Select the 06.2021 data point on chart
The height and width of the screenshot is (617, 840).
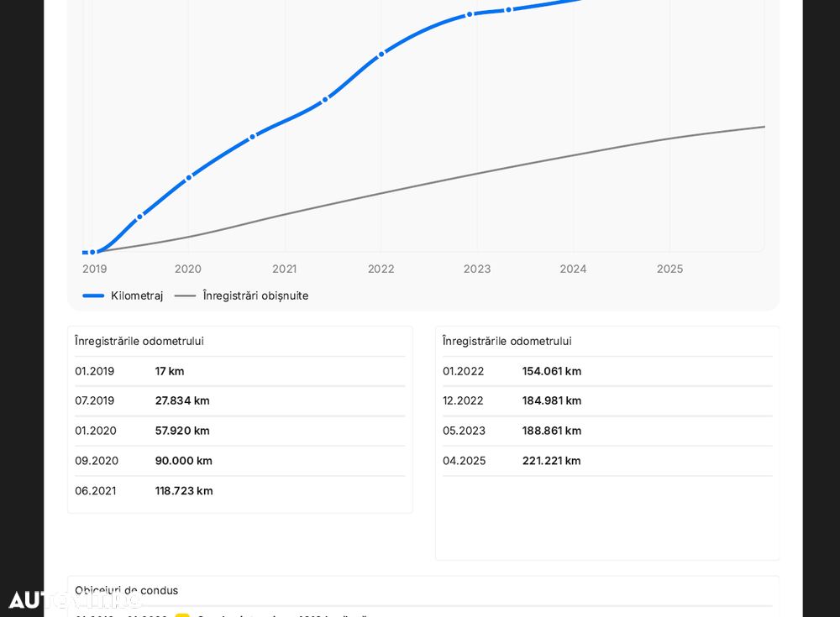pos(325,99)
